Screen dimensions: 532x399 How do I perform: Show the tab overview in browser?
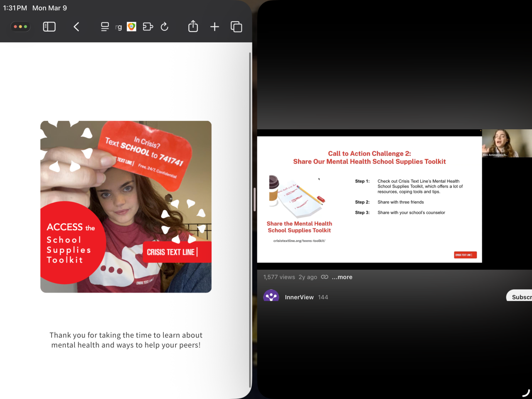click(x=236, y=27)
